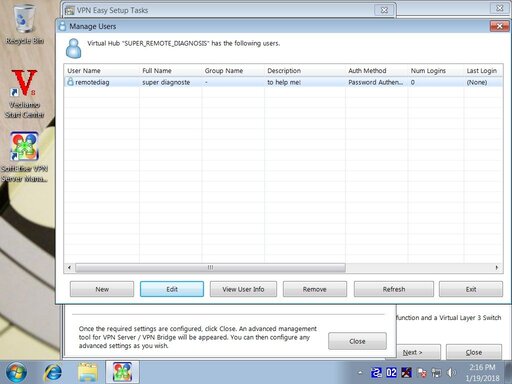Click 'to help me!' description cell
The image size is (512, 384).
click(x=284, y=82)
